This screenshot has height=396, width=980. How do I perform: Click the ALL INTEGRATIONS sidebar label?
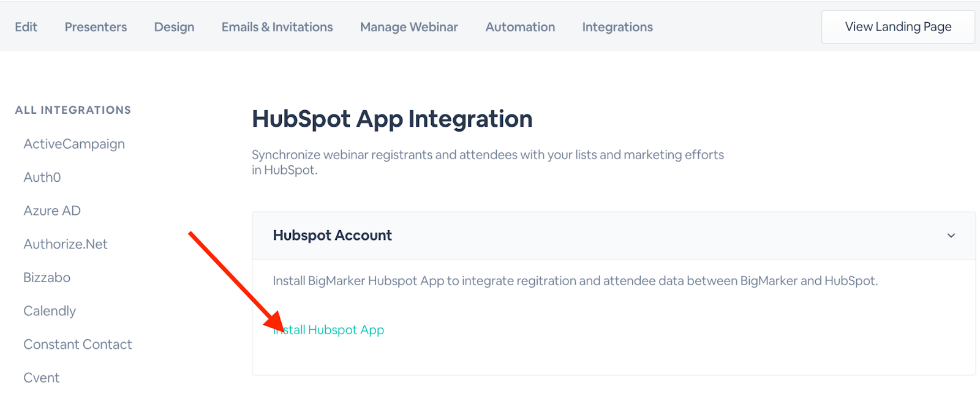(x=73, y=110)
